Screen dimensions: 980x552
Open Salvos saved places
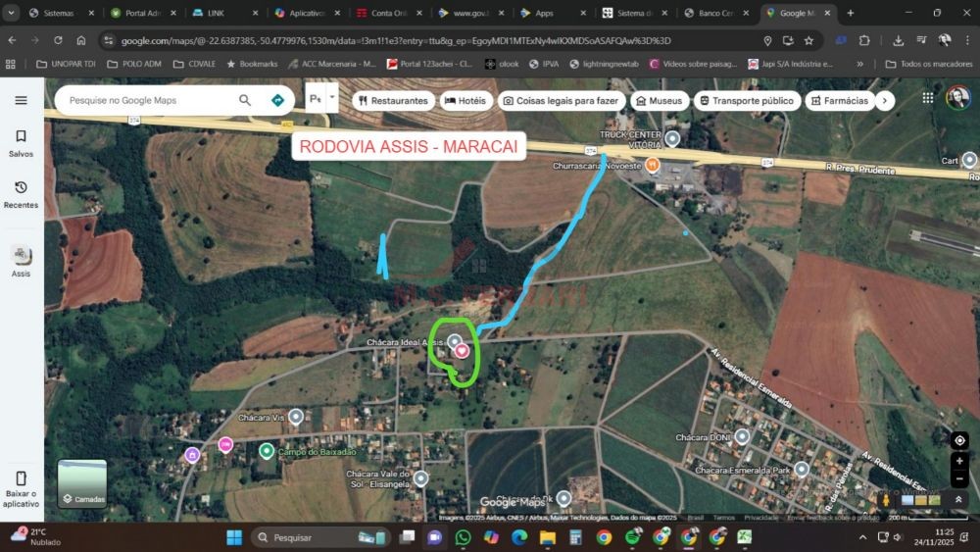tap(21, 143)
